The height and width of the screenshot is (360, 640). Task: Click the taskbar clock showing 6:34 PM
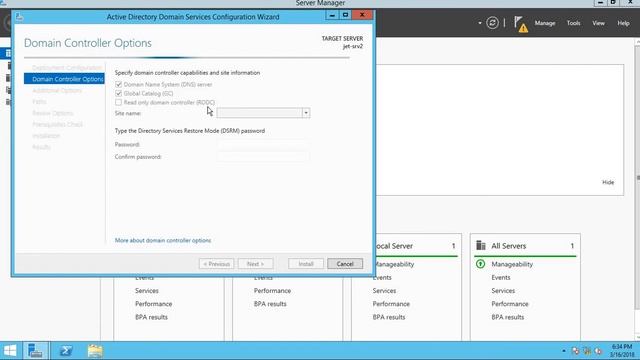click(x=621, y=351)
